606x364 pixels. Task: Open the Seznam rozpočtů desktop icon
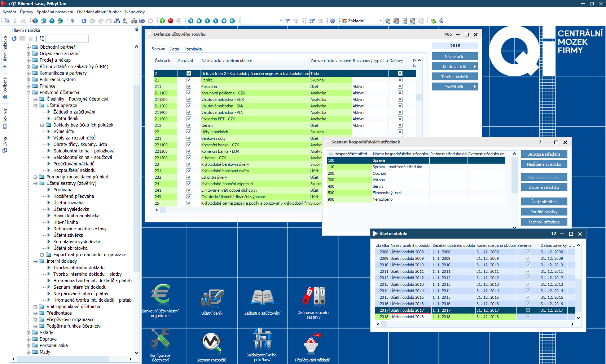211,346
